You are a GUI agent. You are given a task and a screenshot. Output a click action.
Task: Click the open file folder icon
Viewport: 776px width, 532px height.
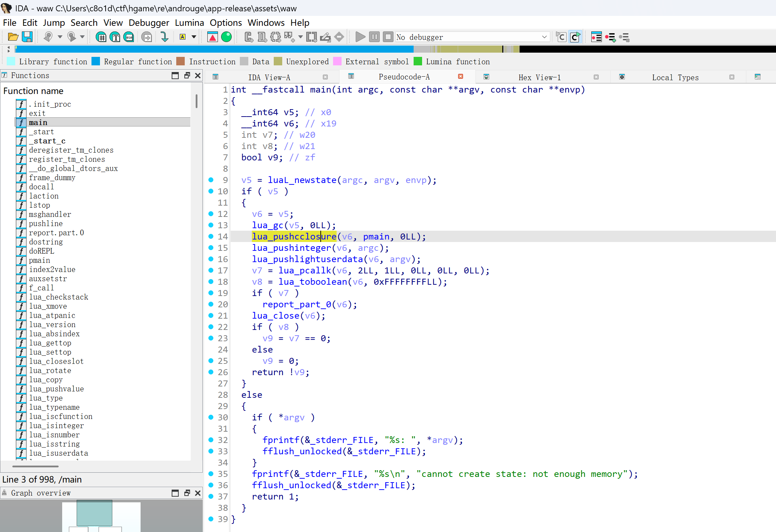(13, 37)
